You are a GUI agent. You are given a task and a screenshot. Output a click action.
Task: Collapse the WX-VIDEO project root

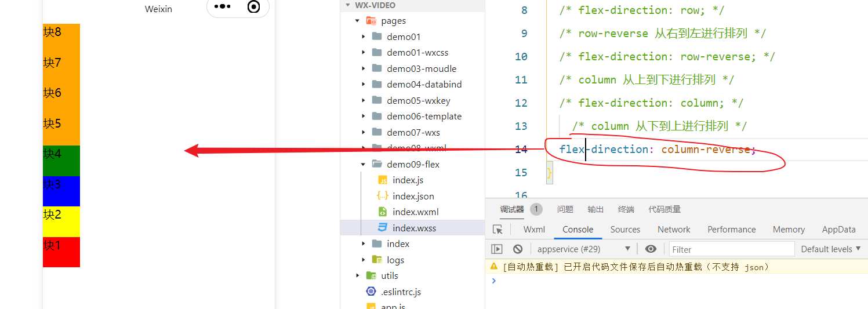coord(348,5)
